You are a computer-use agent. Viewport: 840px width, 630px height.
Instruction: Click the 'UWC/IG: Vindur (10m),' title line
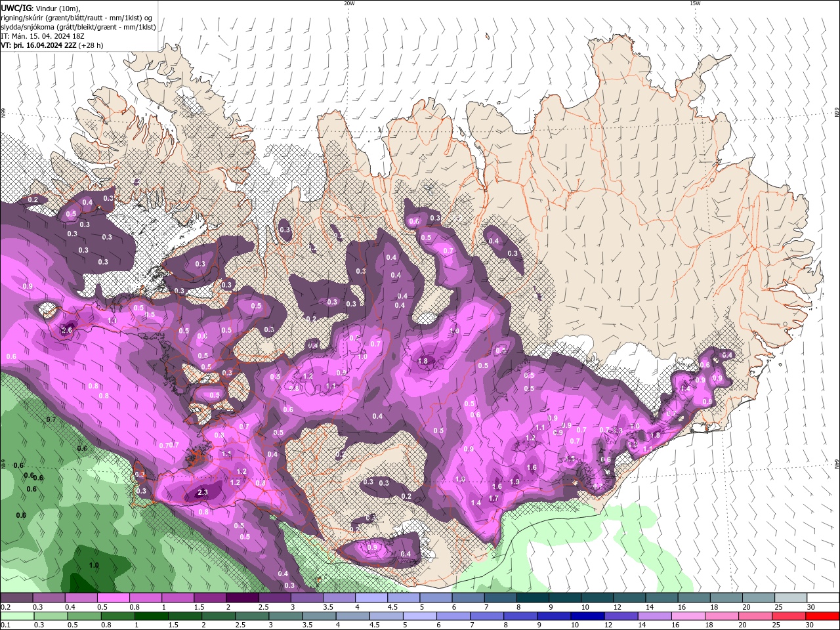pyautogui.click(x=40, y=8)
